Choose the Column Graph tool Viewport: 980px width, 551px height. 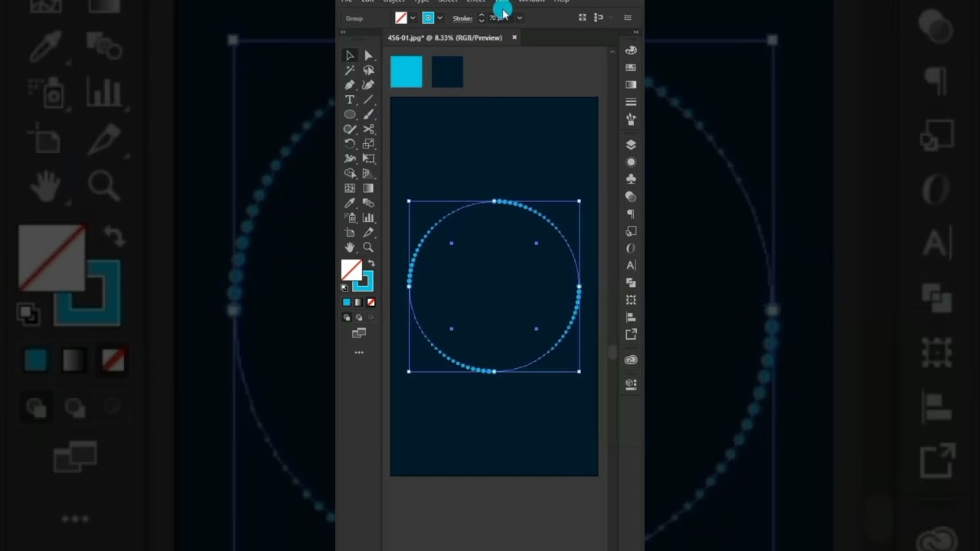(368, 218)
